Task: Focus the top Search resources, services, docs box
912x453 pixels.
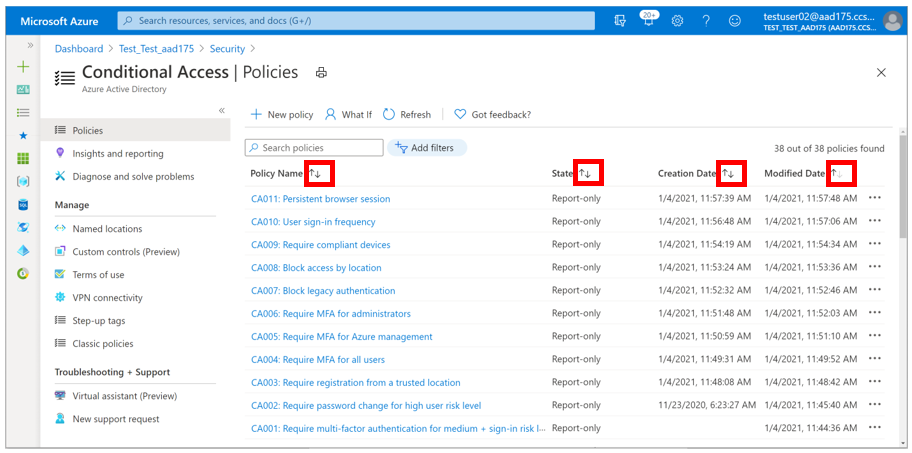Action: tap(356, 21)
